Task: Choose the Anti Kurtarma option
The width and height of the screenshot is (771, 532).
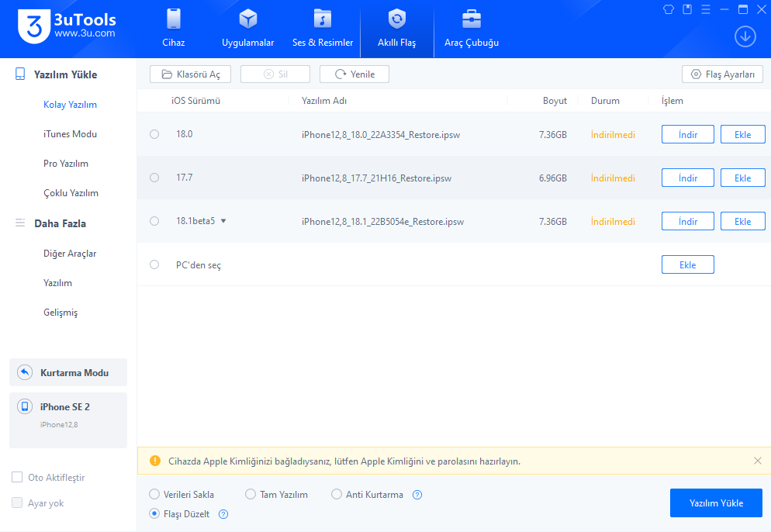Action: [x=337, y=494]
